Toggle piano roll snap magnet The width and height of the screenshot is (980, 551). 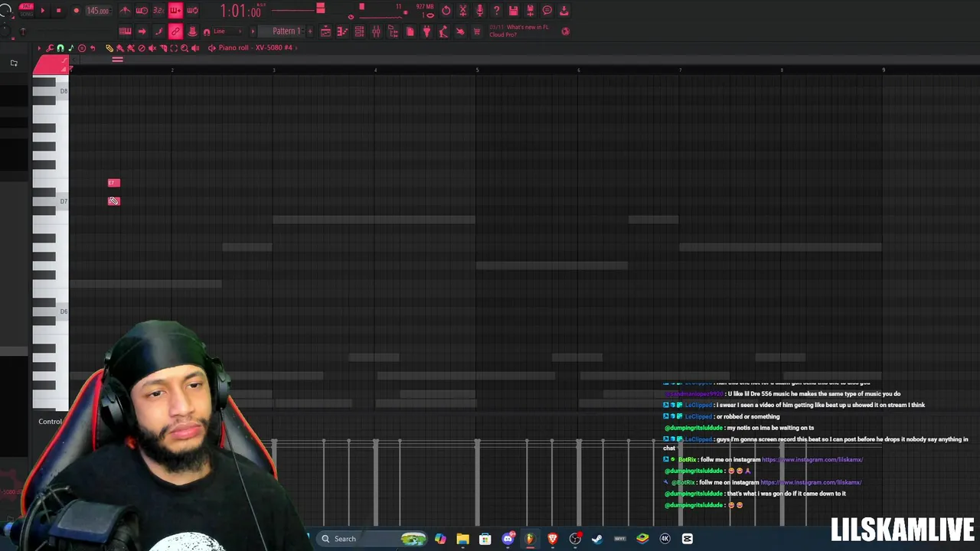pos(60,48)
